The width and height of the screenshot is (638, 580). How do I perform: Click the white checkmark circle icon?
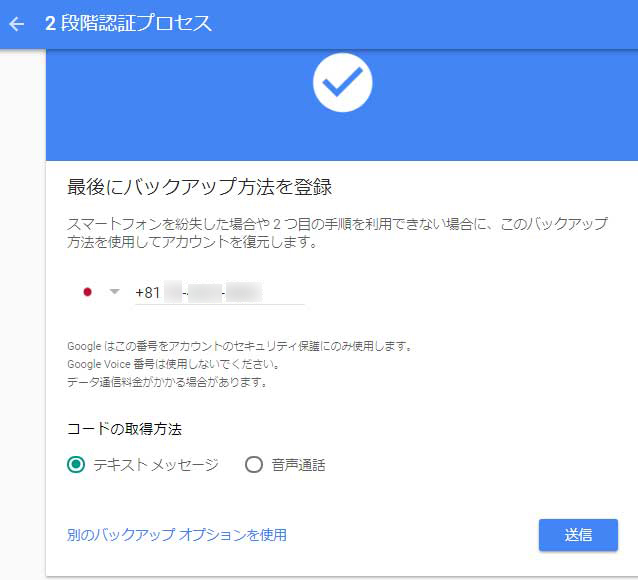point(342,83)
